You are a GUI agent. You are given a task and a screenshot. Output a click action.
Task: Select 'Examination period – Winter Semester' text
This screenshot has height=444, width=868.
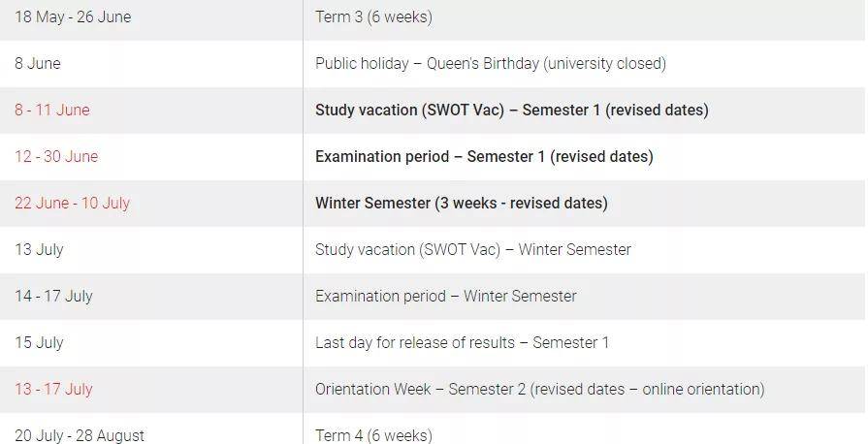click(446, 297)
